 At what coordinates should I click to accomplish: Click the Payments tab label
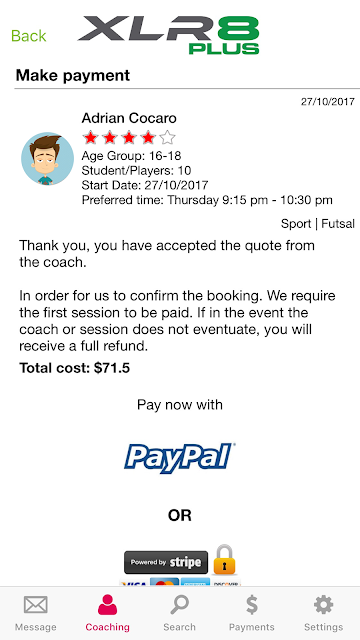coord(252,627)
